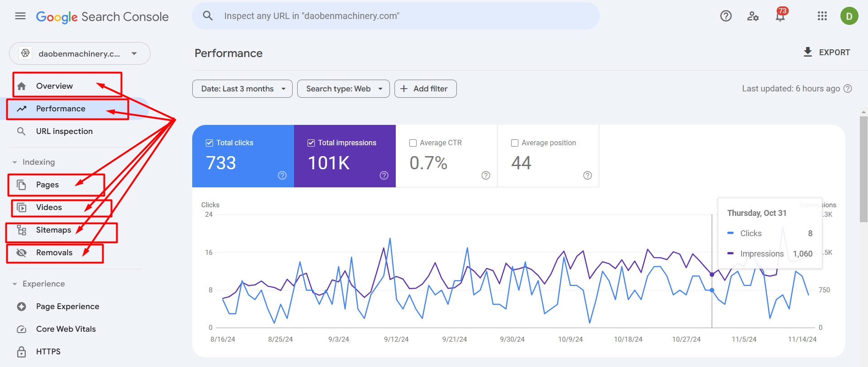Click the help question mark icon in header

[x=726, y=16]
